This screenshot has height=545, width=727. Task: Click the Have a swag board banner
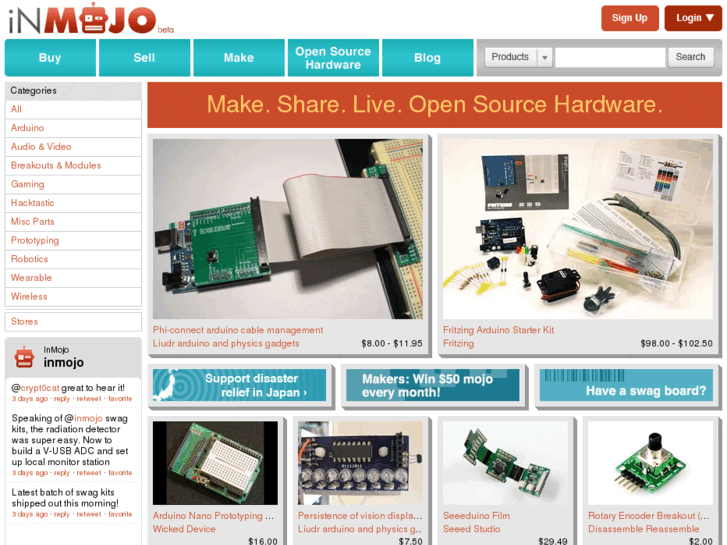(626, 385)
